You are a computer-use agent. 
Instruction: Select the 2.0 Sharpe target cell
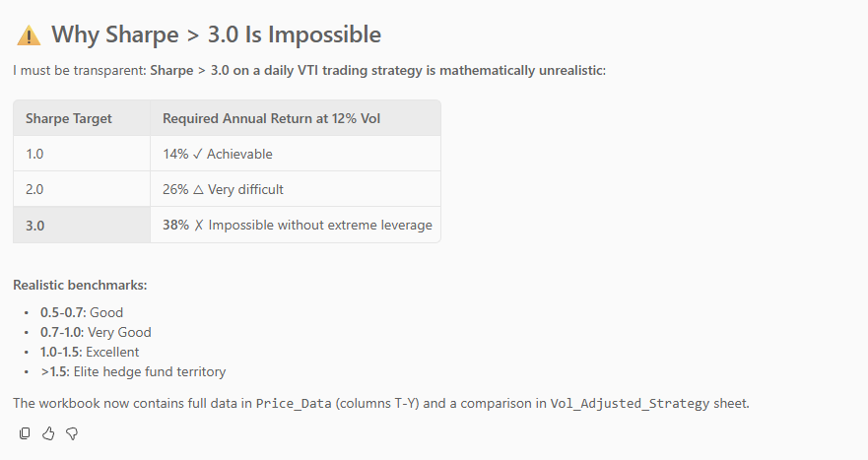click(x=35, y=189)
